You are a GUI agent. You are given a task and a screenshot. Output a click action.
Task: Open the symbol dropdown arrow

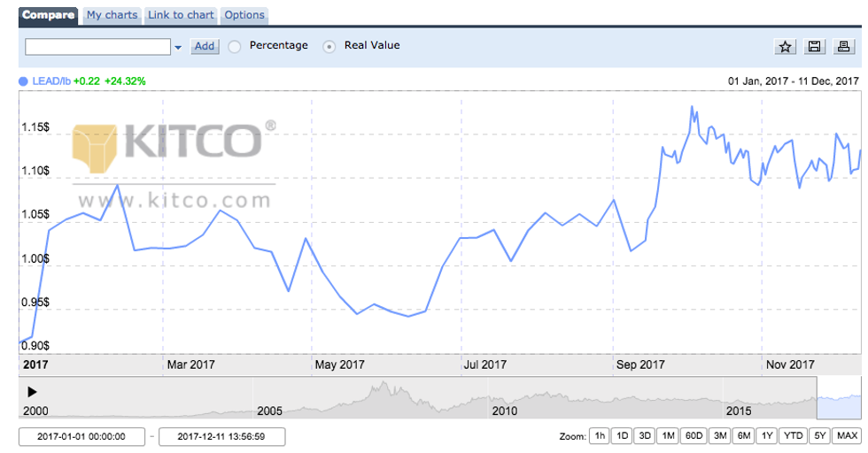(178, 47)
